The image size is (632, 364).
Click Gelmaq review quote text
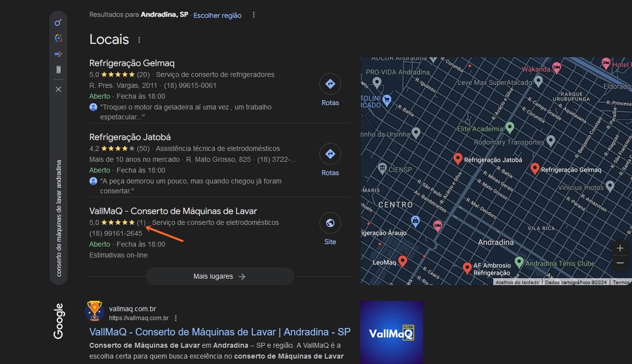[186, 112]
